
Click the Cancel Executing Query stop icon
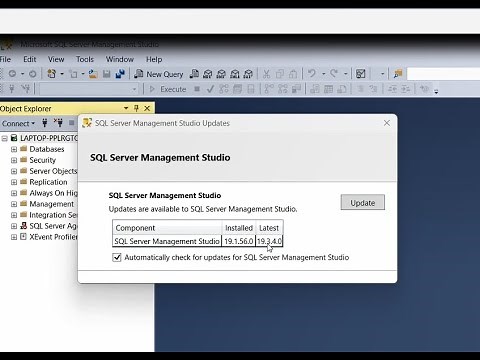pyautogui.click(x=197, y=89)
